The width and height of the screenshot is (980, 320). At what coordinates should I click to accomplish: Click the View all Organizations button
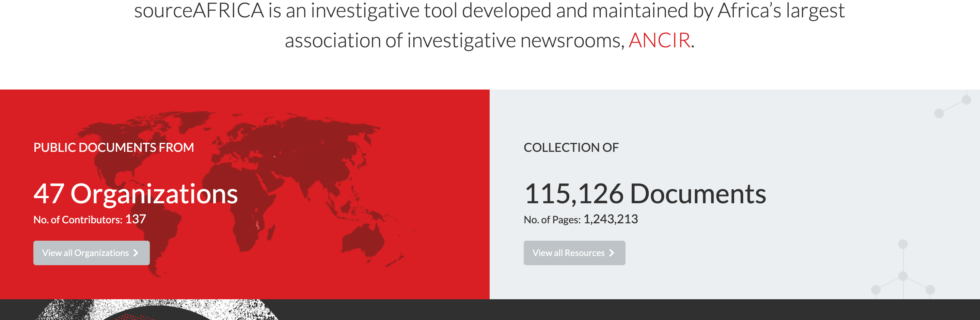(91, 253)
